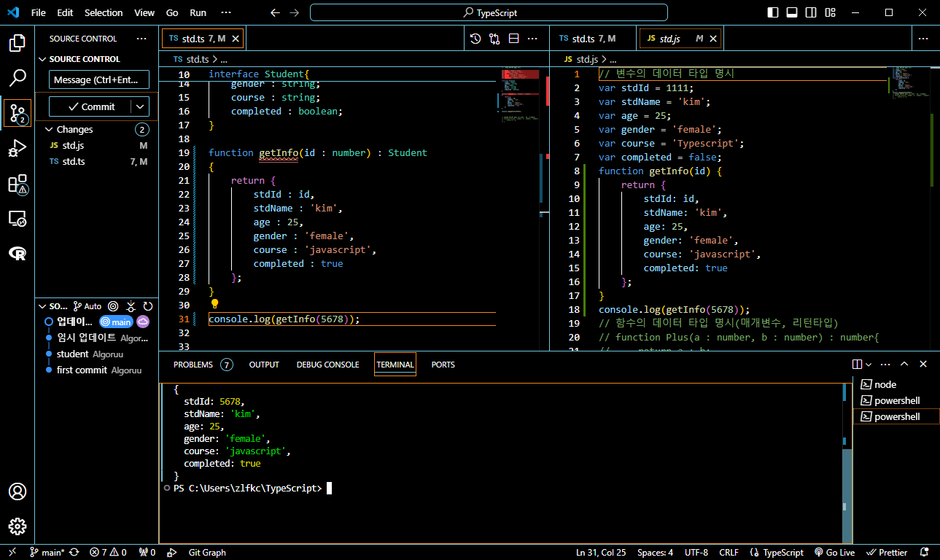Open the Selection menu
The height and width of the screenshot is (560, 940).
[104, 12]
